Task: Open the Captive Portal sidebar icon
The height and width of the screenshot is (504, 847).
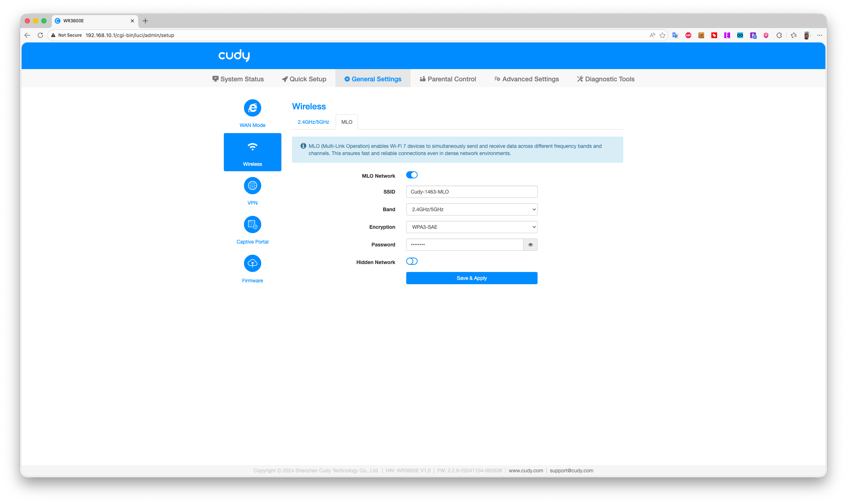Action: click(x=252, y=224)
